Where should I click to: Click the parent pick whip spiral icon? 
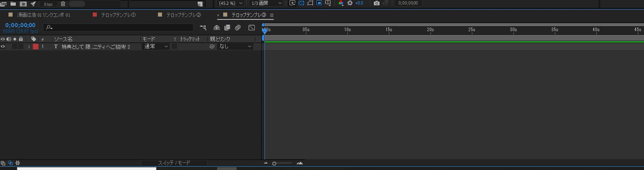click(x=212, y=47)
